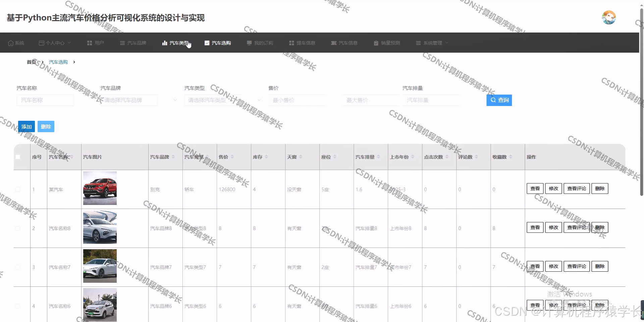The height and width of the screenshot is (322, 644).
Task: Open the 汽车类型 nav menu item
Action: (x=175, y=43)
